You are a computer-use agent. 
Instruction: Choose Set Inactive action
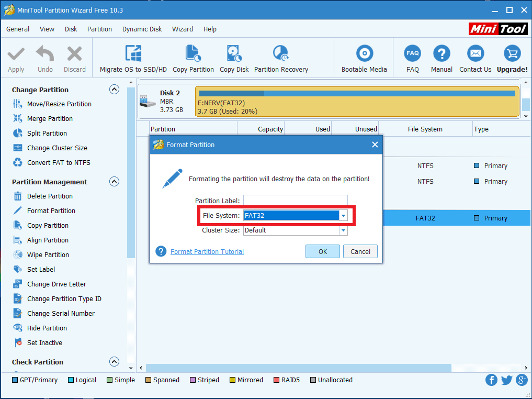coord(38,342)
